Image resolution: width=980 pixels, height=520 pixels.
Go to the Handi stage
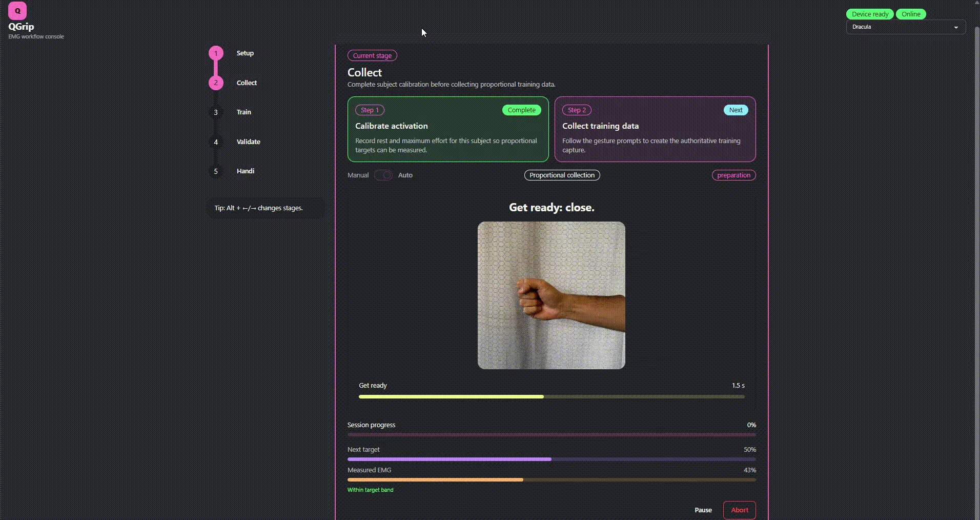pyautogui.click(x=246, y=171)
